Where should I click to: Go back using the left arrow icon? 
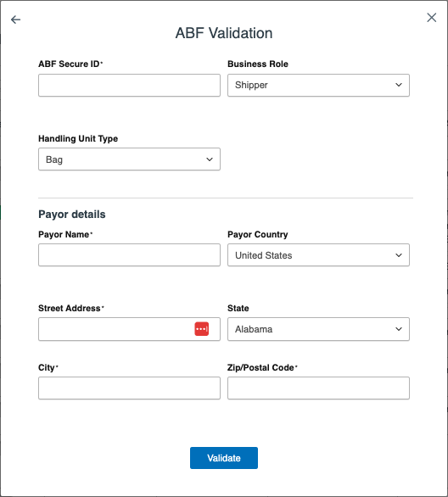15,20
